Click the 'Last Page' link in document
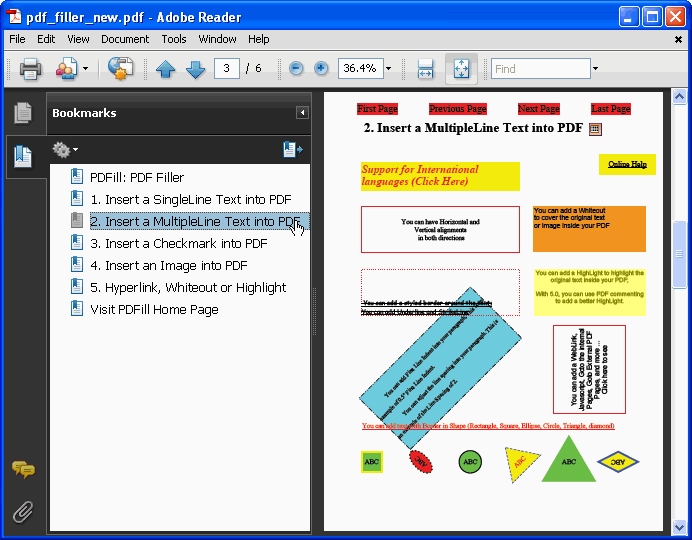This screenshot has width=692, height=540. (611, 109)
